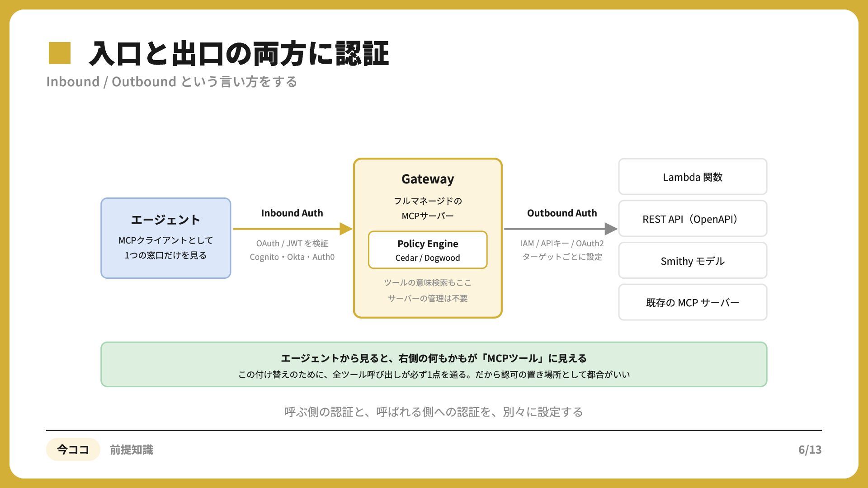The image size is (868, 488).
Task: Select the bold green banner line エージェントから見ると
Action: (434, 358)
